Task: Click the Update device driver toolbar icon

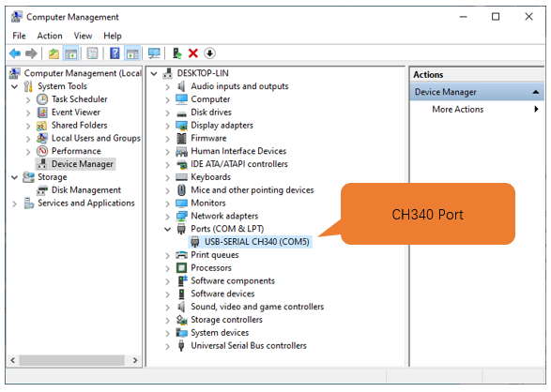Action: pyautogui.click(x=177, y=53)
